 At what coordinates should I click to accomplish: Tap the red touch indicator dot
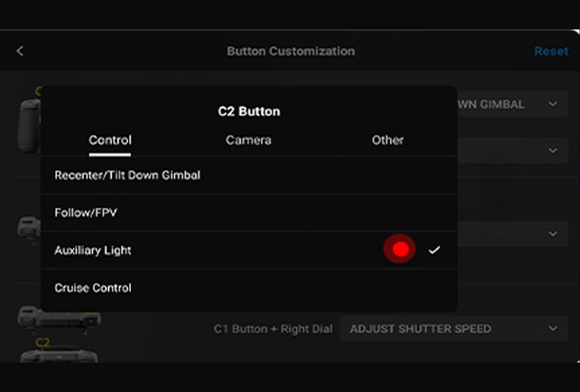click(x=400, y=249)
